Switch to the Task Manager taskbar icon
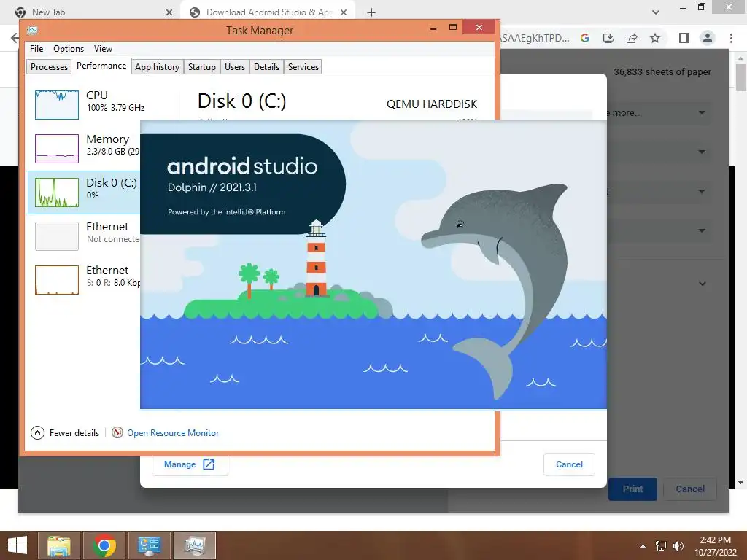The image size is (747, 560). [x=194, y=545]
